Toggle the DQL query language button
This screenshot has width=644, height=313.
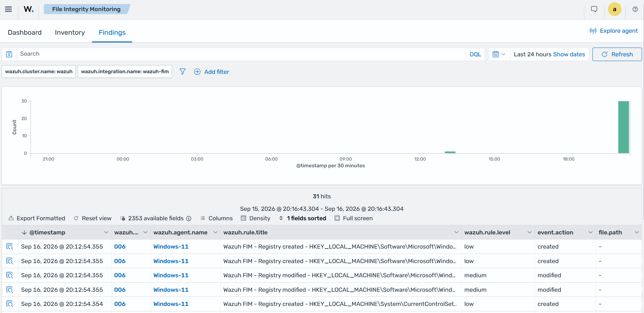(475, 54)
